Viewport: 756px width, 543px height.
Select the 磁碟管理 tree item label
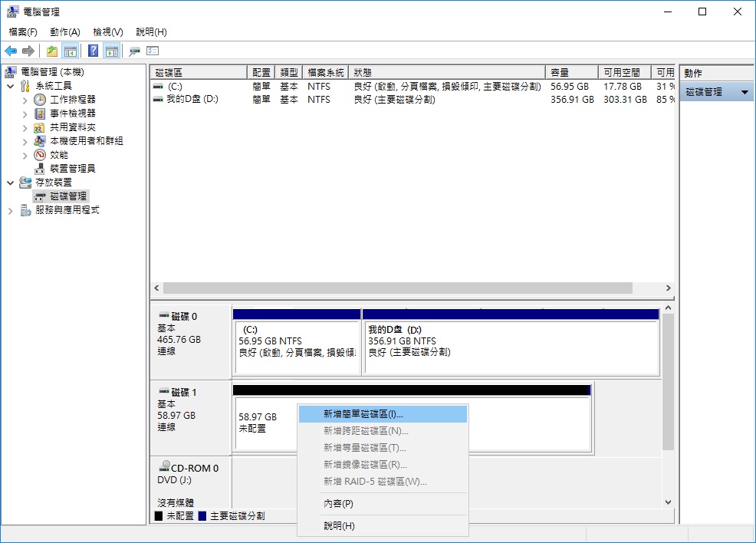[68, 196]
